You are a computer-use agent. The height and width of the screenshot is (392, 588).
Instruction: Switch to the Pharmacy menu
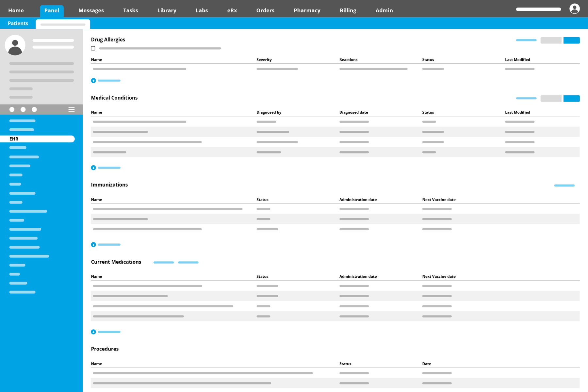[x=307, y=10]
